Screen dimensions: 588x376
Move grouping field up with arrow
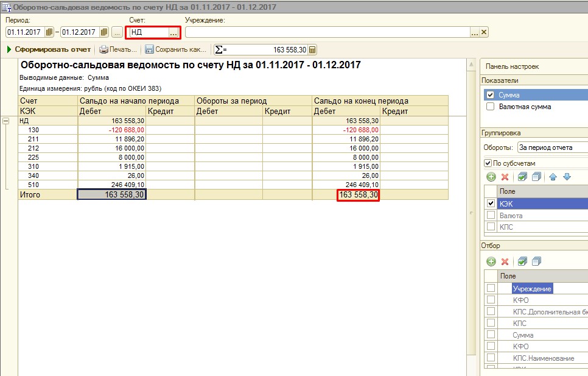click(554, 177)
